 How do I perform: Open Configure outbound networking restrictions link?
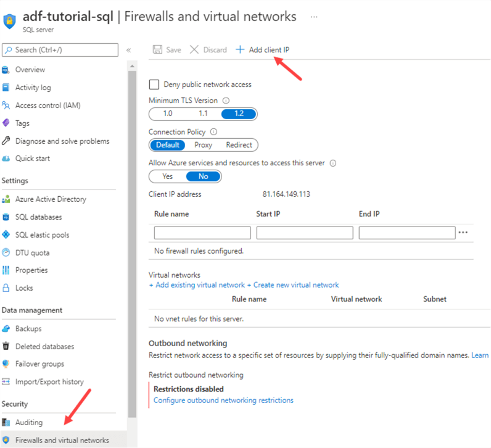coord(223,400)
